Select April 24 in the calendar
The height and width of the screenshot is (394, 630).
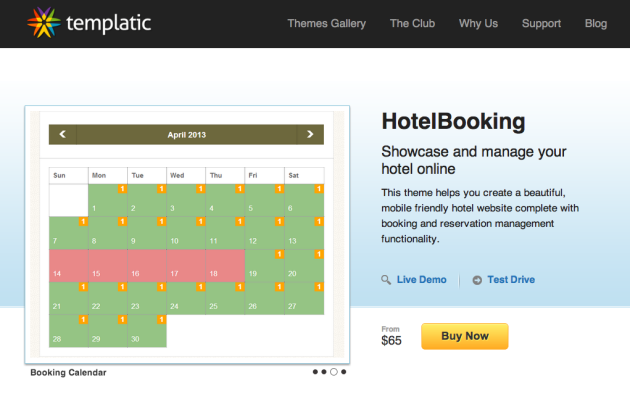coord(186,298)
